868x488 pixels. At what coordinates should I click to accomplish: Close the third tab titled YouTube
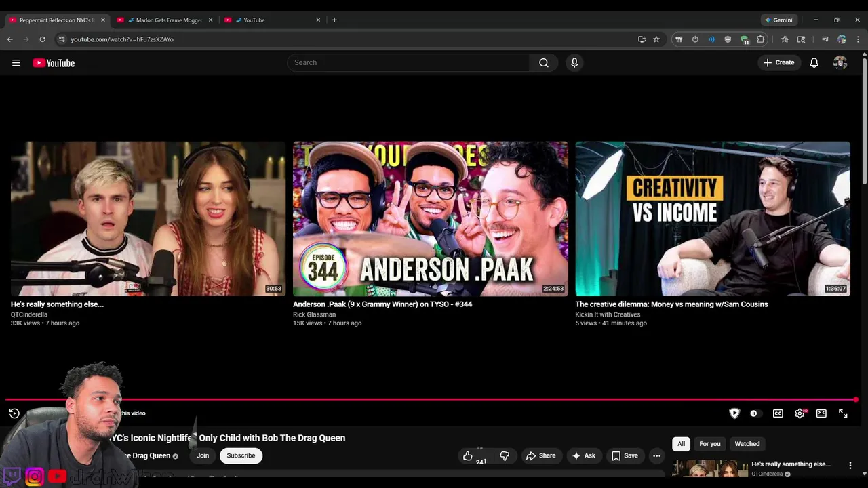point(318,20)
